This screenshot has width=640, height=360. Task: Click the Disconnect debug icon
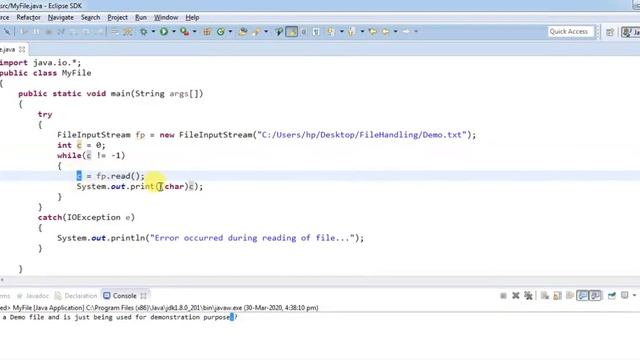61,31
